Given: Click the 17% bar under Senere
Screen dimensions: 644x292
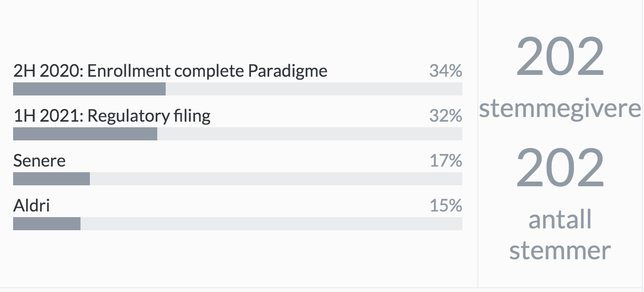Looking at the screenshot, I should pyautogui.click(x=51, y=179).
